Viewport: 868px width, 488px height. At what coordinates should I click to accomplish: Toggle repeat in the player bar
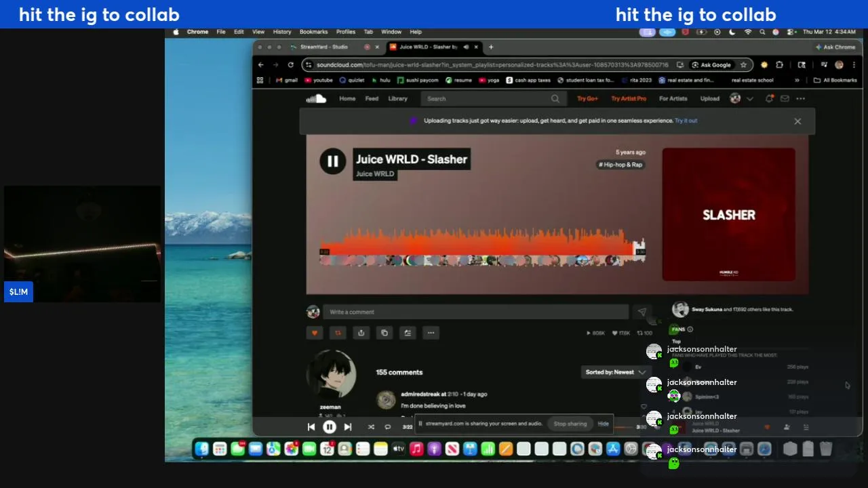pyautogui.click(x=388, y=427)
